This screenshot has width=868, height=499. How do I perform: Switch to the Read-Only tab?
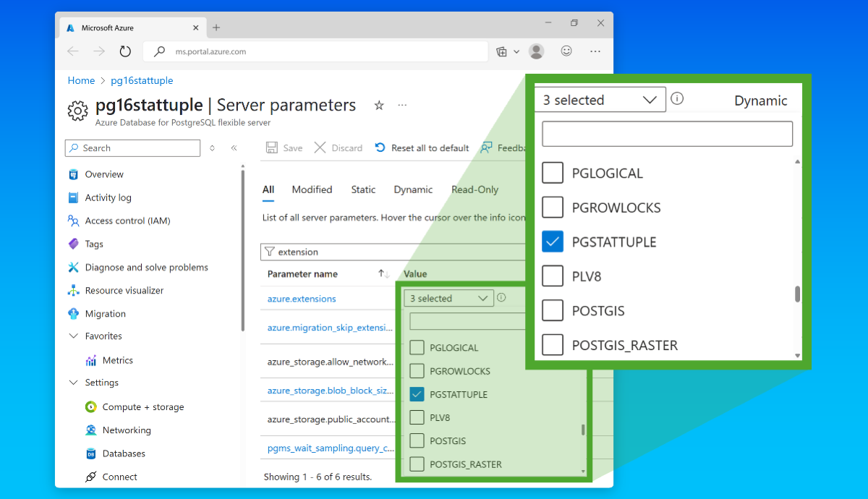tap(475, 189)
